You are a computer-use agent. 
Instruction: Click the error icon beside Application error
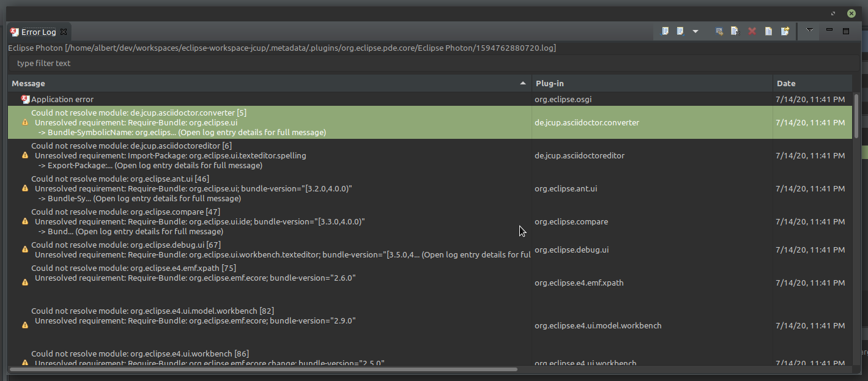[x=24, y=99]
